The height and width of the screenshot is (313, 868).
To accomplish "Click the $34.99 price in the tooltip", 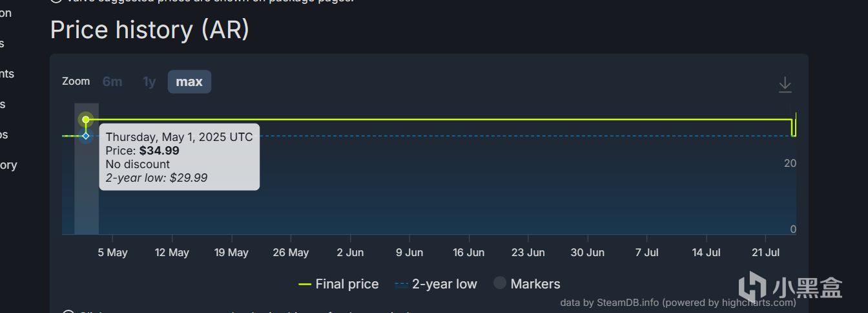I will tap(159, 151).
